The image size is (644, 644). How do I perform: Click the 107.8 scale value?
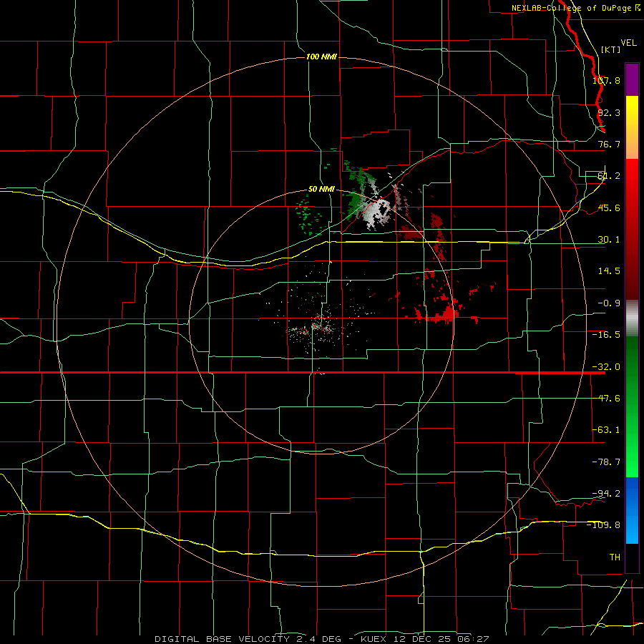click(x=607, y=80)
